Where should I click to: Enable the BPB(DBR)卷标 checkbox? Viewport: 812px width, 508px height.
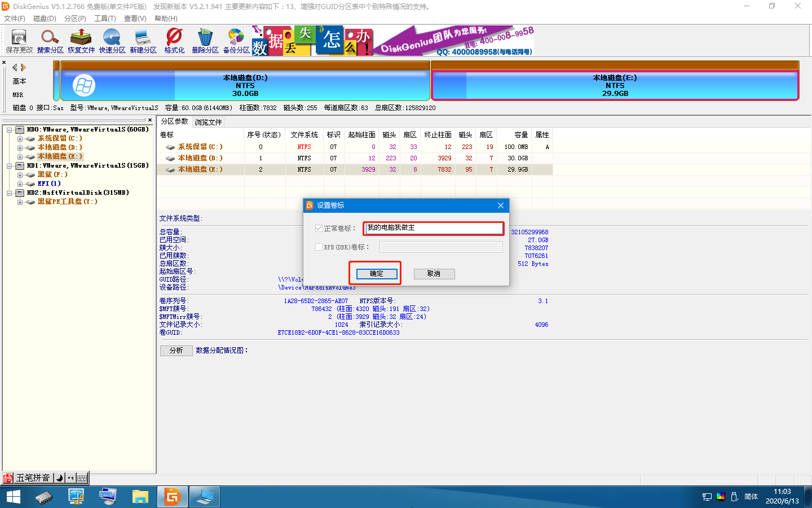[x=319, y=247]
